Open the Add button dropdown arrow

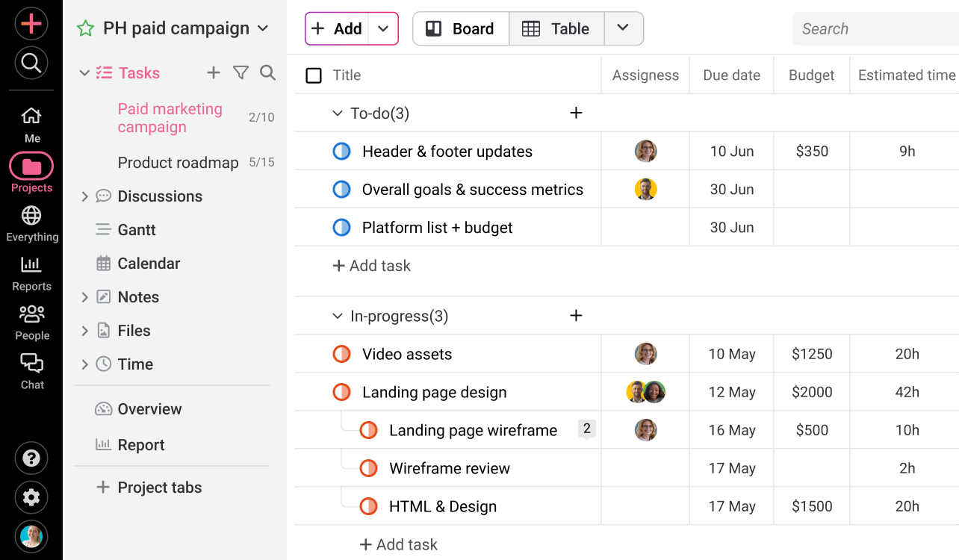383,28
